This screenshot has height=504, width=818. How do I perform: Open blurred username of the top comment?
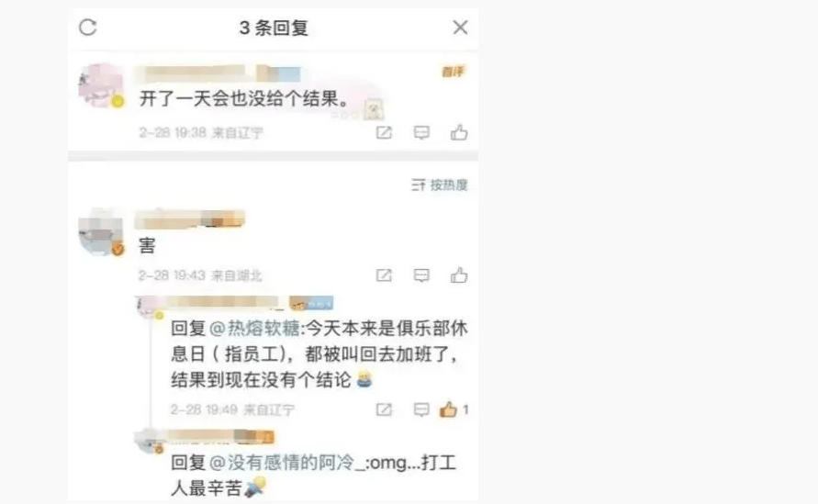click(219, 73)
